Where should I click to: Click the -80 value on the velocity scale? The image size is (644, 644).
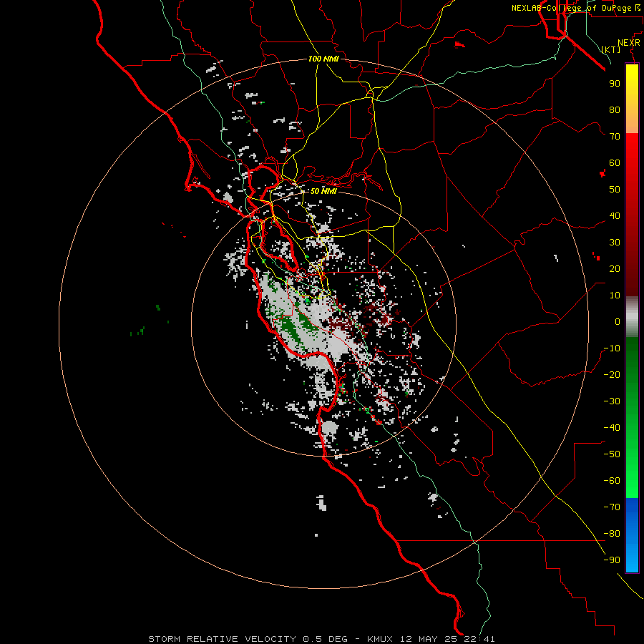pyautogui.click(x=612, y=534)
